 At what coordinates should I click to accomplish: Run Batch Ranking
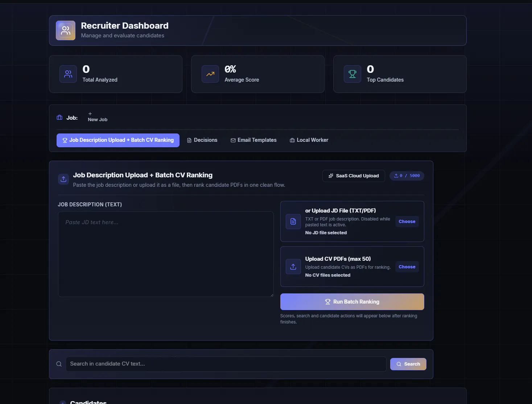pyautogui.click(x=352, y=302)
